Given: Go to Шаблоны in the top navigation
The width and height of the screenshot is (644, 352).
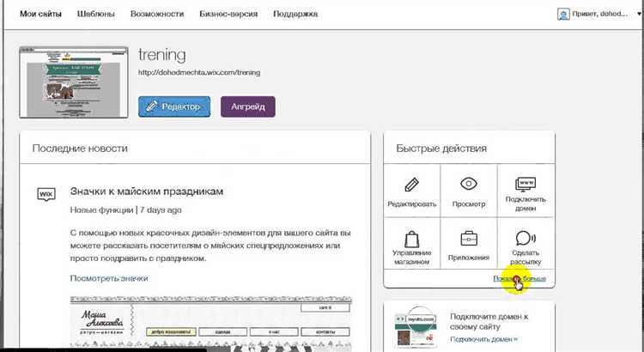Looking at the screenshot, I should [96, 14].
